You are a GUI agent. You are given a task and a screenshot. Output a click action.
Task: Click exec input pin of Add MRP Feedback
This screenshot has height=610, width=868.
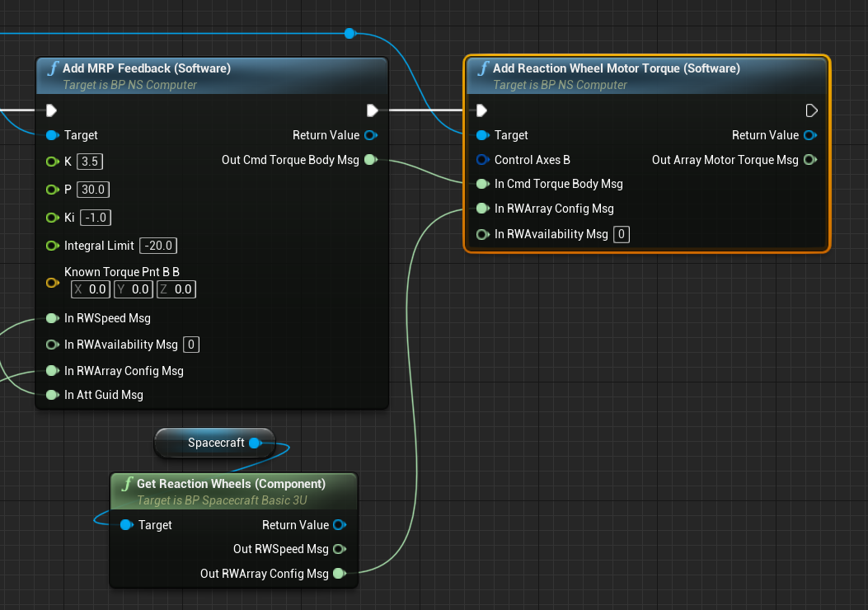[x=52, y=110]
